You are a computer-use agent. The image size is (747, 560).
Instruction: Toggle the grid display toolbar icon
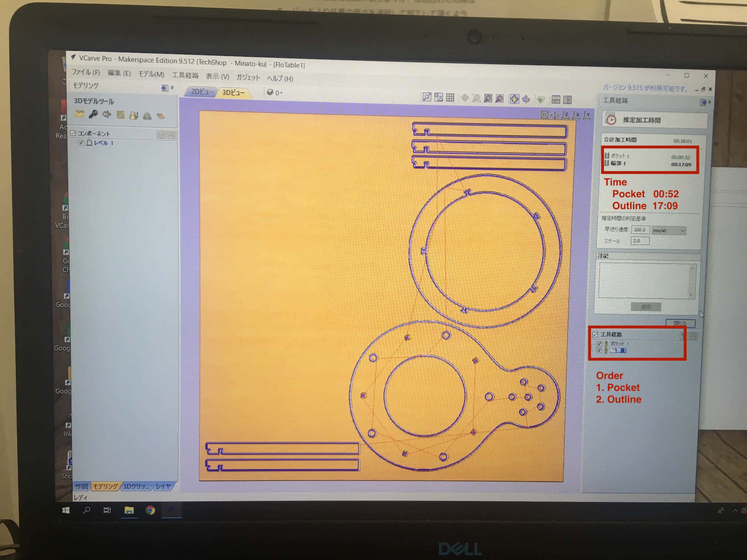(x=450, y=98)
